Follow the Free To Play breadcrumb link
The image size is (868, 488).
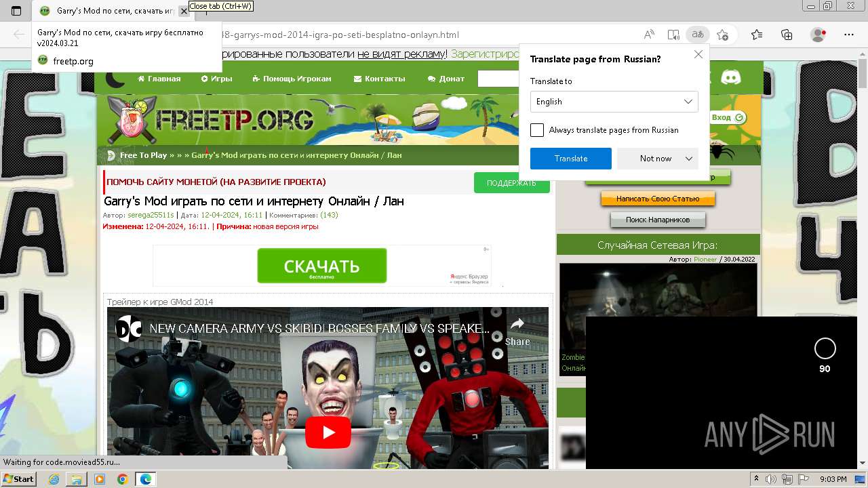[143, 155]
